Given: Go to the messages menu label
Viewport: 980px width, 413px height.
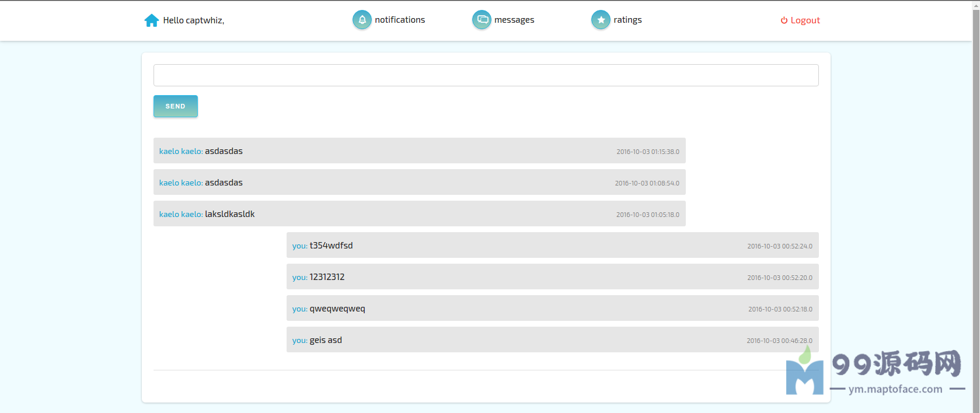Looking at the screenshot, I should [514, 20].
